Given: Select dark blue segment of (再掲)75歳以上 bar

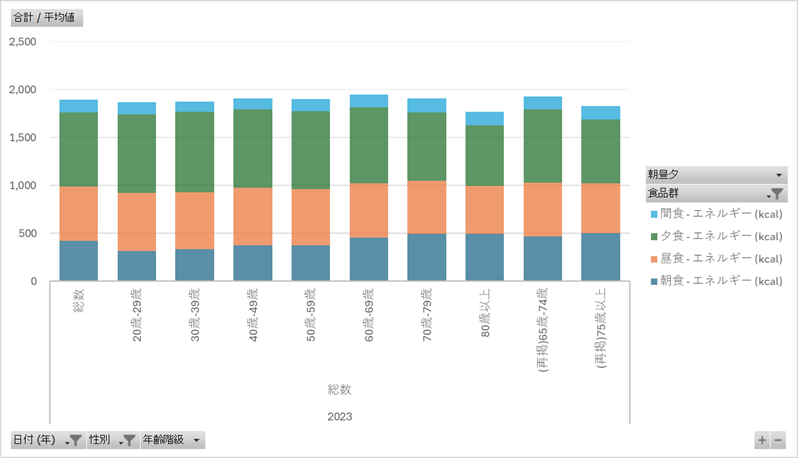Looking at the screenshot, I should point(601,257).
